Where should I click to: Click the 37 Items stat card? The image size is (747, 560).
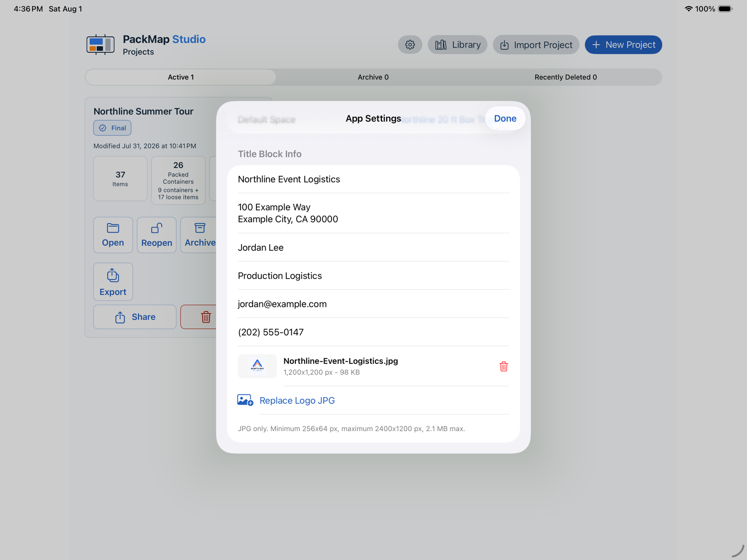click(120, 179)
